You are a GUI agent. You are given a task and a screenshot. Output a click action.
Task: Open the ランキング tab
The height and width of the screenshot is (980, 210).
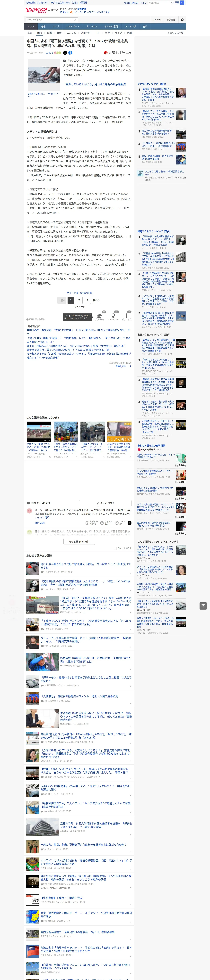pyautogui.click(x=130, y=27)
